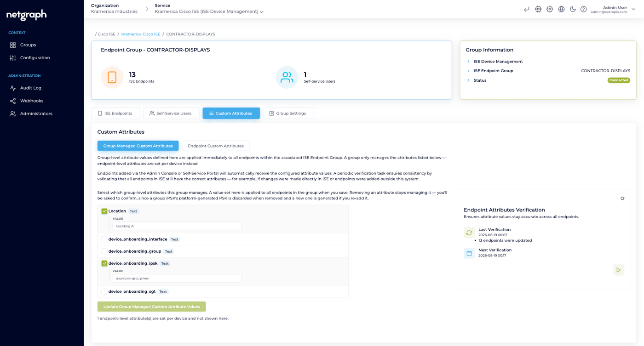Check device_onboarding_group checkbox

(104, 251)
